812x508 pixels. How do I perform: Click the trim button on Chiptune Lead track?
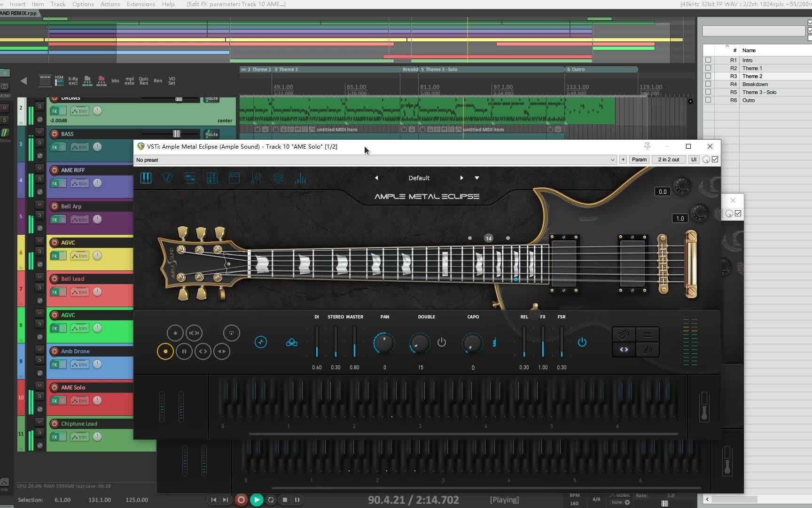[x=79, y=437]
